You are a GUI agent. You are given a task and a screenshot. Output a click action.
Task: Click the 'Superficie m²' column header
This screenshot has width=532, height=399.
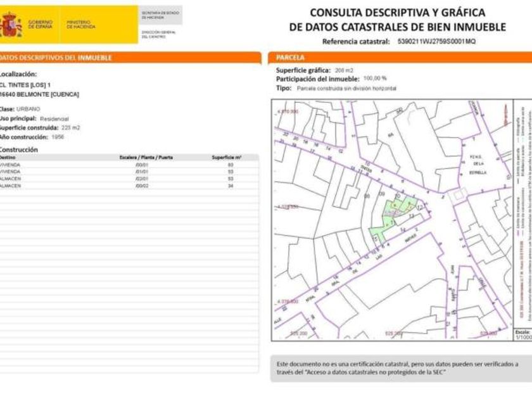227,158
